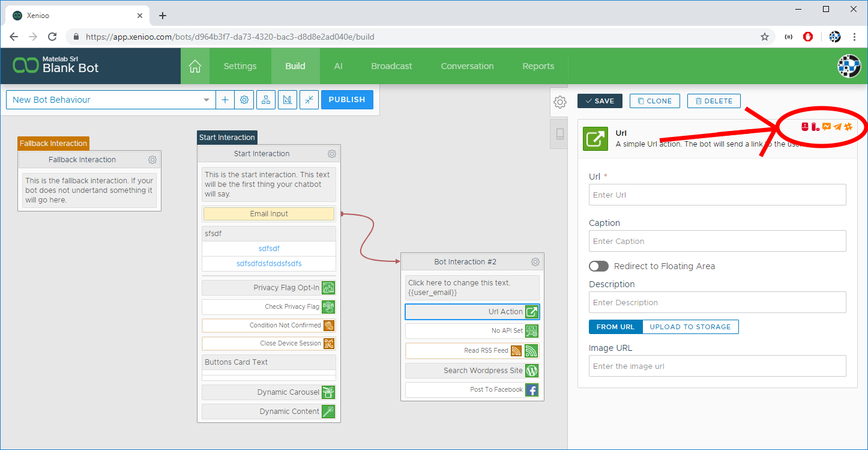Open the mobile preview side tab
The height and width of the screenshot is (450, 868).
coord(559,134)
